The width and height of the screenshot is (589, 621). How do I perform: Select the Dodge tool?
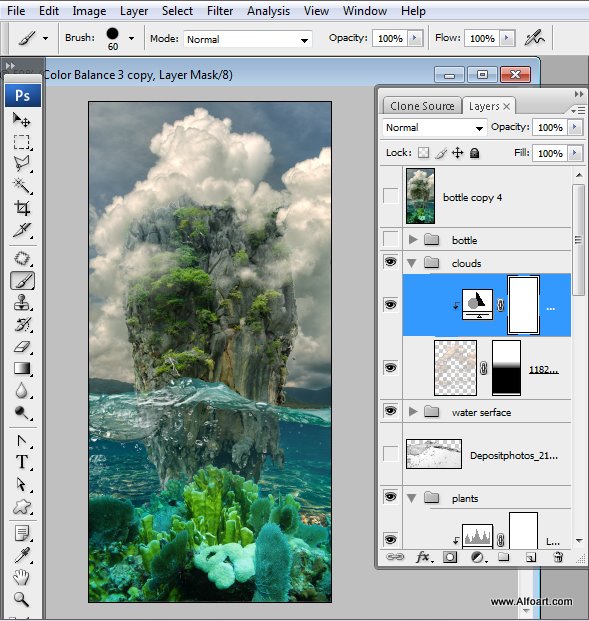coord(22,413)
